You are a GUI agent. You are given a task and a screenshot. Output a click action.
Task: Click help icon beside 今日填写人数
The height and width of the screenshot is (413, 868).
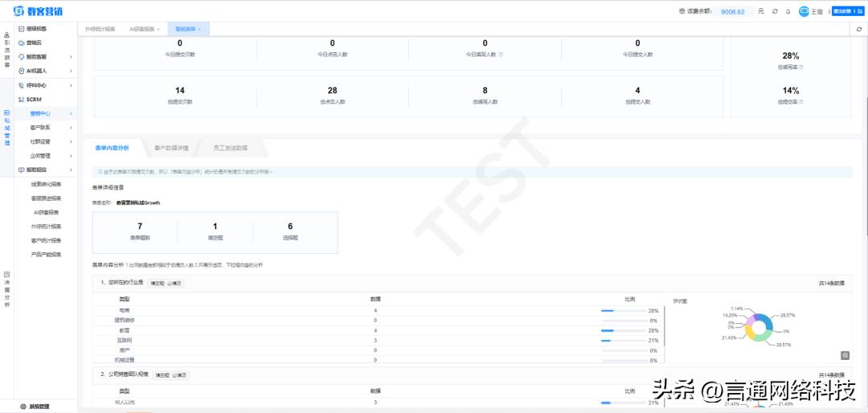click(501, 55)
